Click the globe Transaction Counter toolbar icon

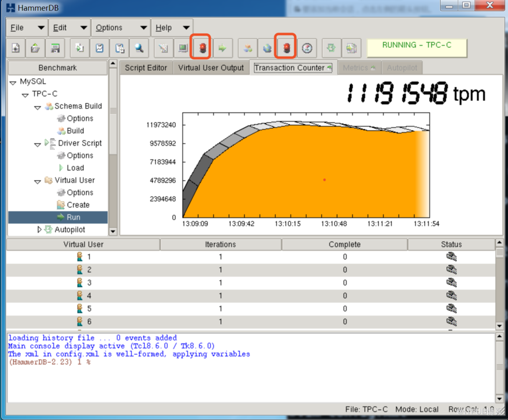coord(267,49)
